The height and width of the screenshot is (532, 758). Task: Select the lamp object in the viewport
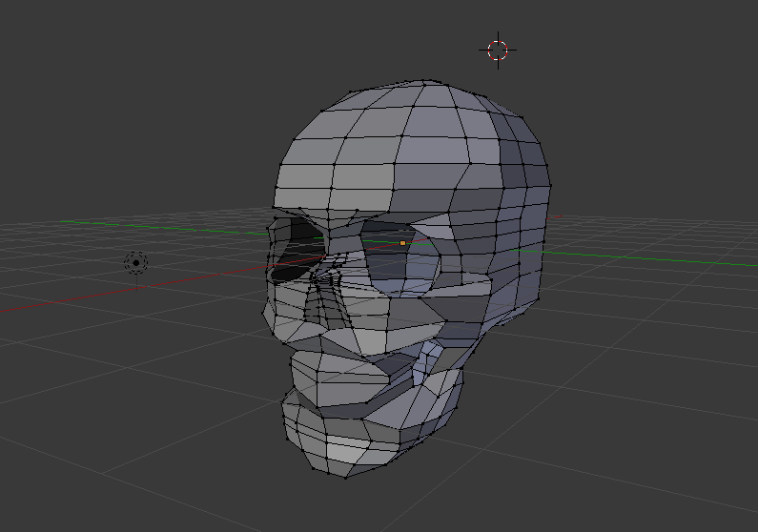135,263
